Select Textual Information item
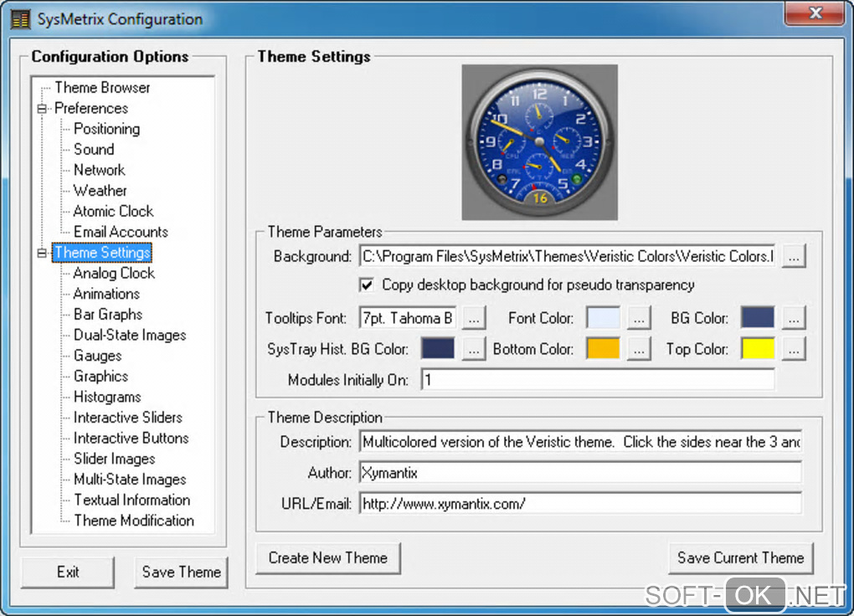 point(131,500)
